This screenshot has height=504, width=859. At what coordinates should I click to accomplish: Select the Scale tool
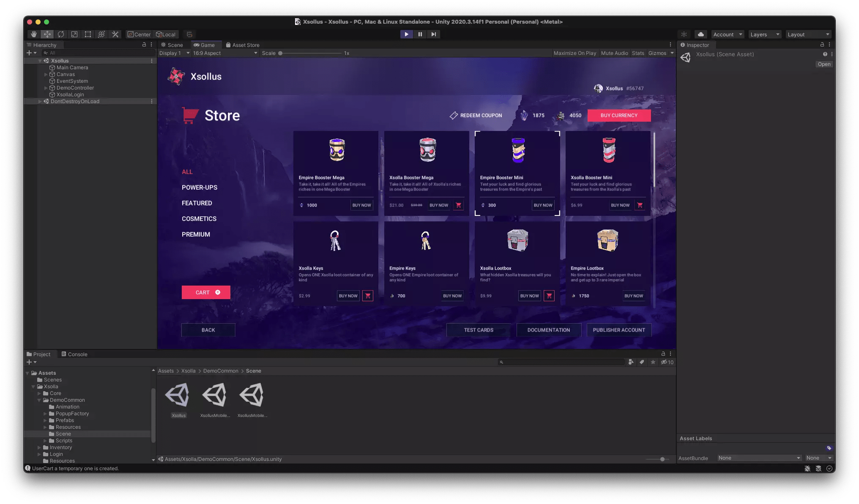[74, 34]
